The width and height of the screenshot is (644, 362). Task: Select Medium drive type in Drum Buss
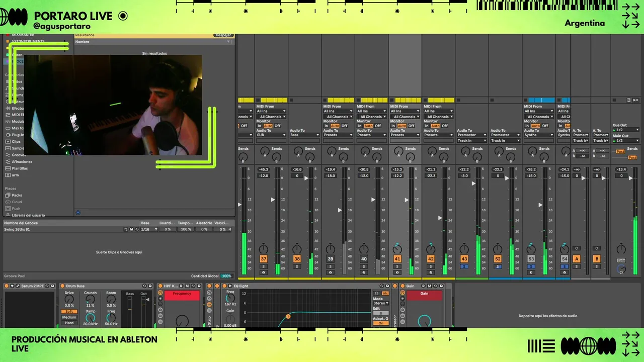69,317
